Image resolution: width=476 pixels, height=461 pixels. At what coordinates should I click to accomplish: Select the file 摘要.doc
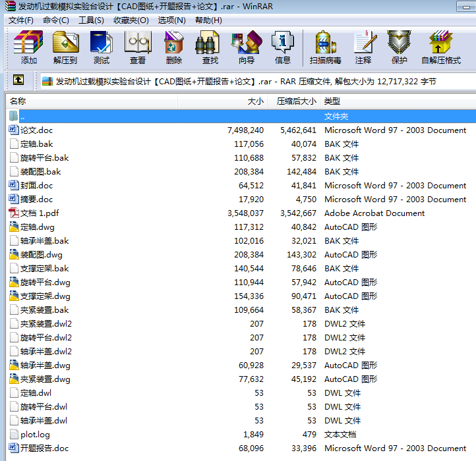pyautogui.click(x=36, y=200)
